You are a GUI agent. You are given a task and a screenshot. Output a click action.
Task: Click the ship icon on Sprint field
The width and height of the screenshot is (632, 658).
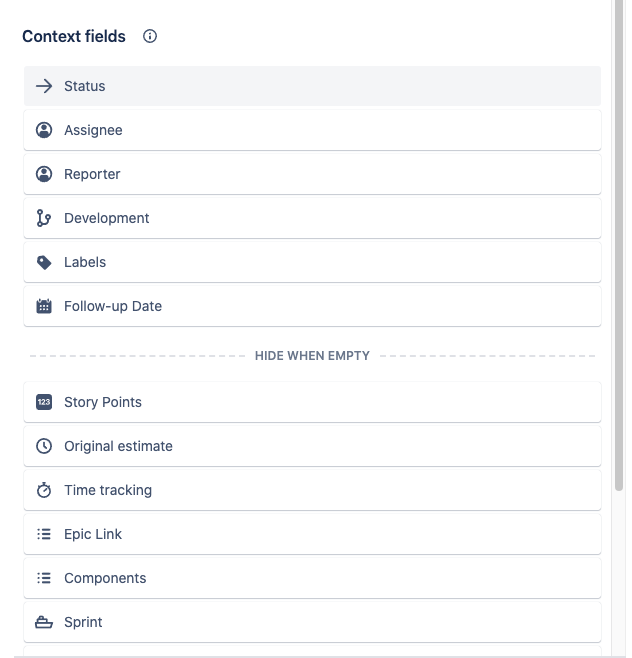click(44, 622)
